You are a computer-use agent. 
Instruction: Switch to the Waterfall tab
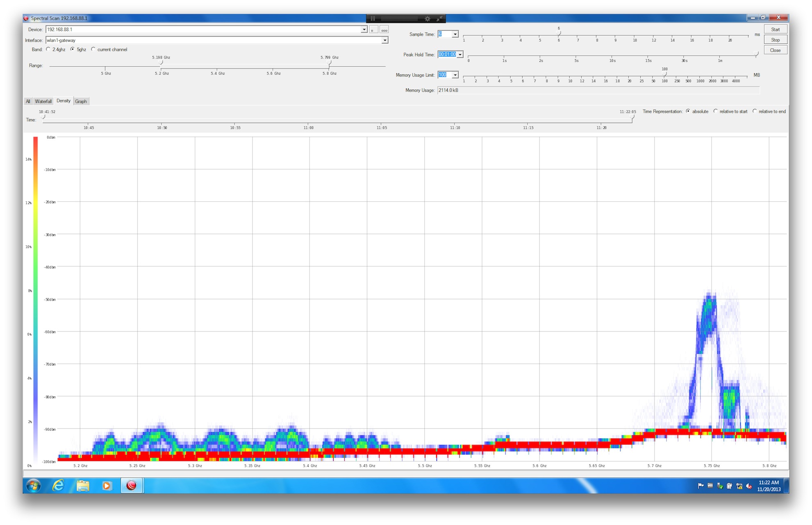pos(43,101)
